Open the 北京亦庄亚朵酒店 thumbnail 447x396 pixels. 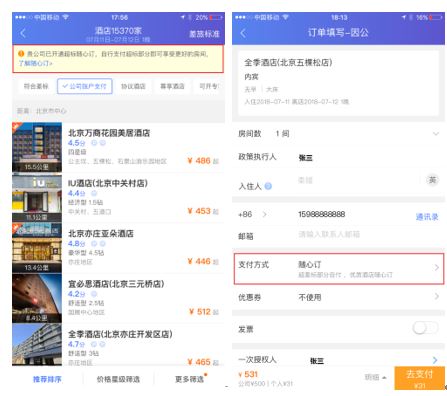(x=37, y=248)
